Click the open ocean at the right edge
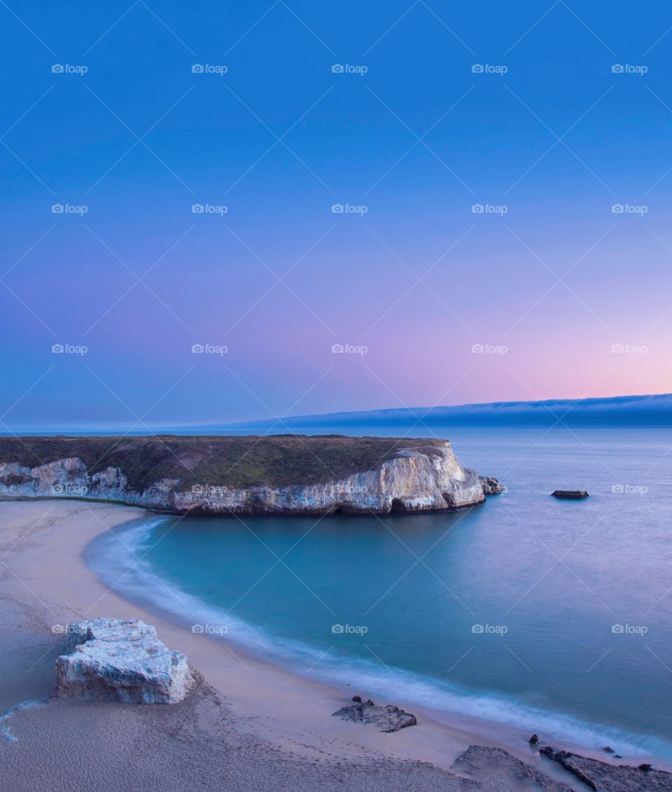This screenshot has width=672, height=792. [644, 560]
